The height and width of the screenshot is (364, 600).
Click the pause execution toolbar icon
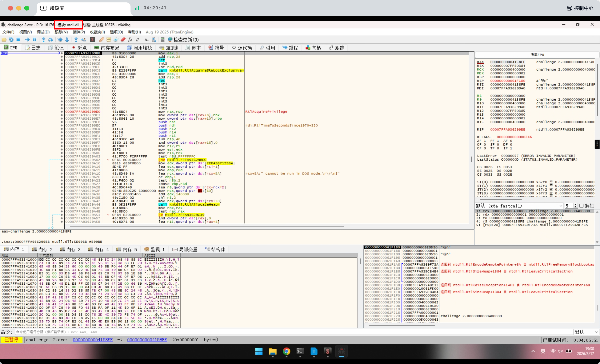pyautogui.click(x=35, y=40)
